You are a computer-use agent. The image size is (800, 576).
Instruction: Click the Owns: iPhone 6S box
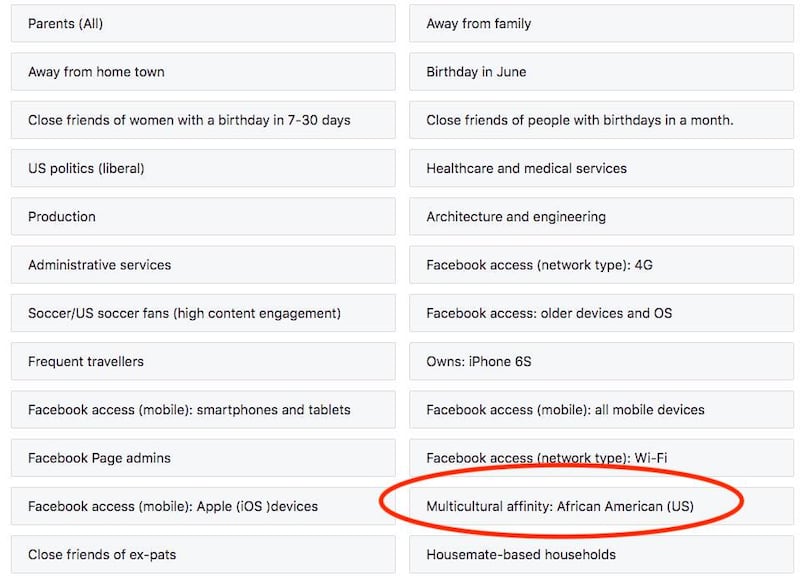(600, 361)
